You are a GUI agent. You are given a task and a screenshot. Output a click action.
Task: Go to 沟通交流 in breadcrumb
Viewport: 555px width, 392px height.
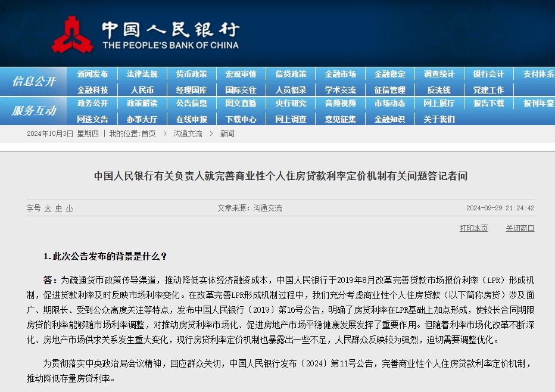(x=188, y=133)
